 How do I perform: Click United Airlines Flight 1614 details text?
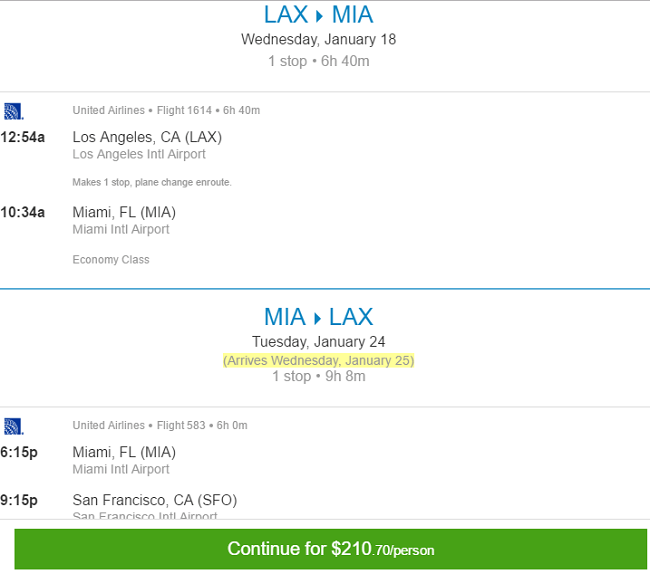point(166,110)
